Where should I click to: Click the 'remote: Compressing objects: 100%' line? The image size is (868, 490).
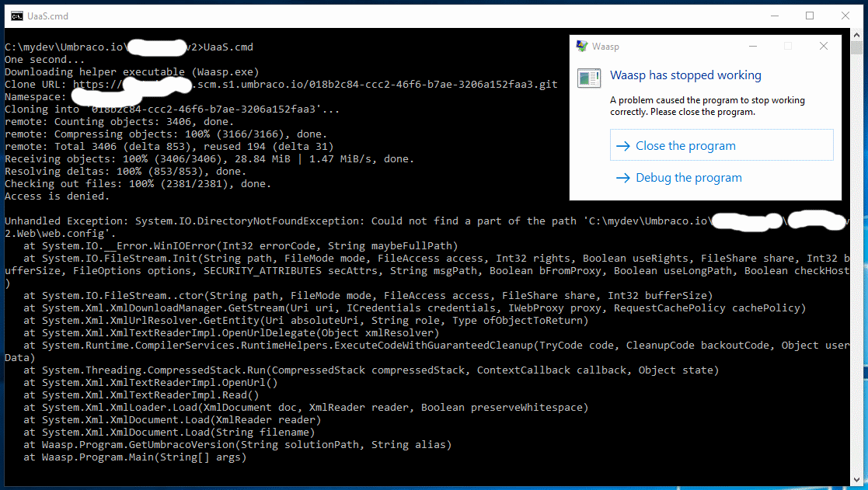(x=166, y=134)
